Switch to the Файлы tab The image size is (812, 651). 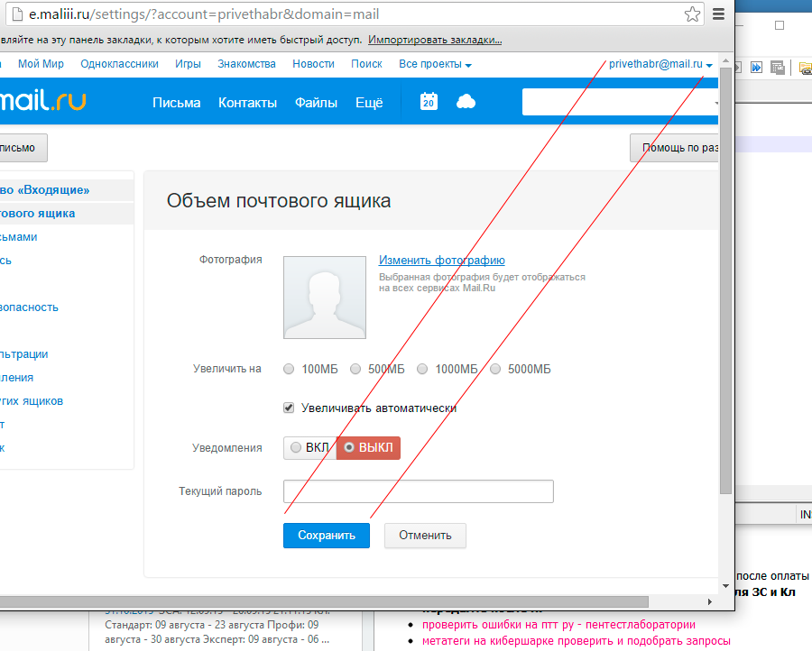(x=316, y=103)
